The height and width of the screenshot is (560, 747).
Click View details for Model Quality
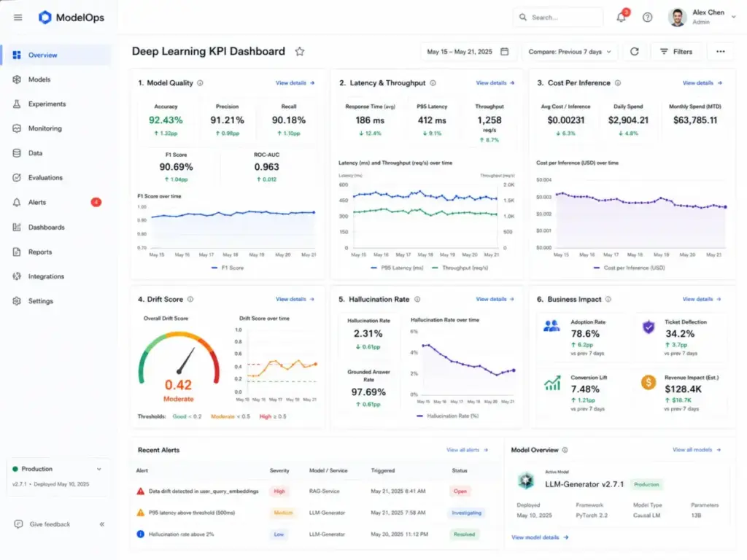295,83
